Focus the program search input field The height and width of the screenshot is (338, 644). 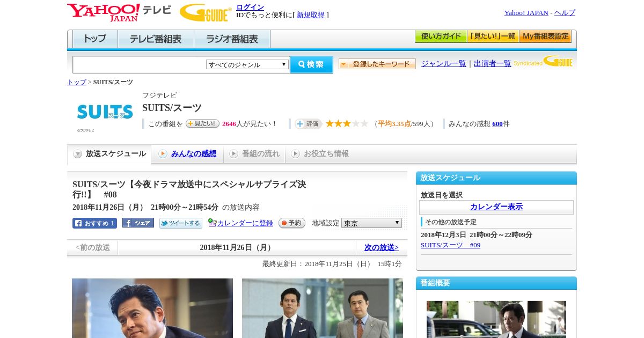(139, 64)
